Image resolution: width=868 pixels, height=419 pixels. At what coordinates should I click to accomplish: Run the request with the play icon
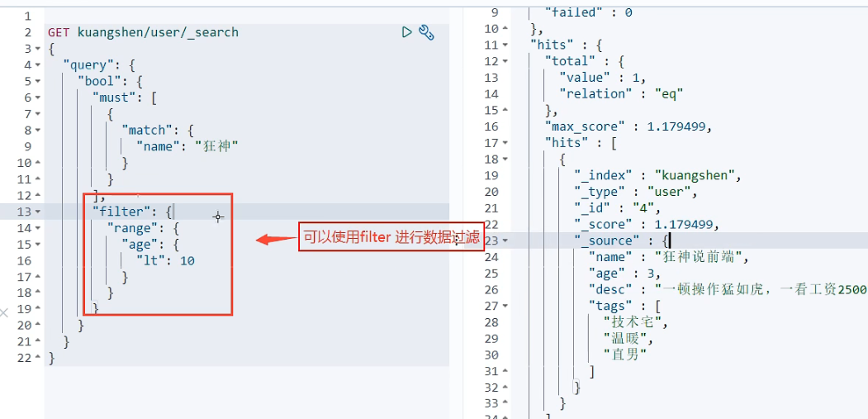click(407, 32)
